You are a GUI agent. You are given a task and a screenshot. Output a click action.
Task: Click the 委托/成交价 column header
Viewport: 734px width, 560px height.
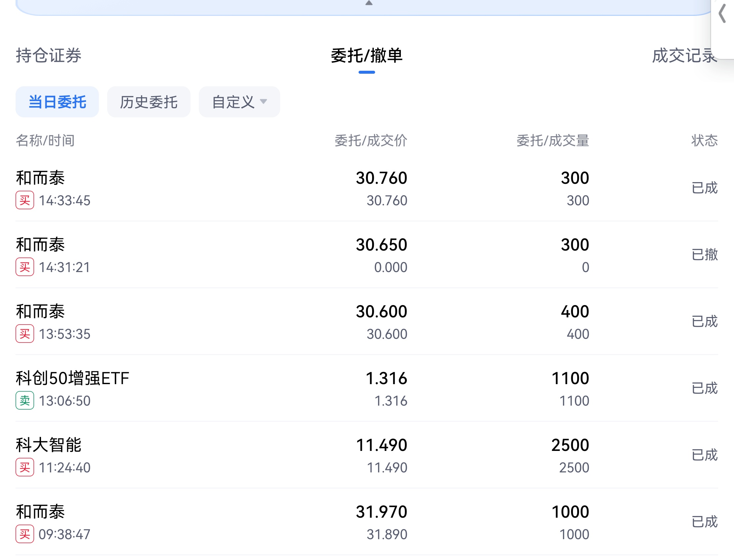pyautogui.click(x=371, y=141)
